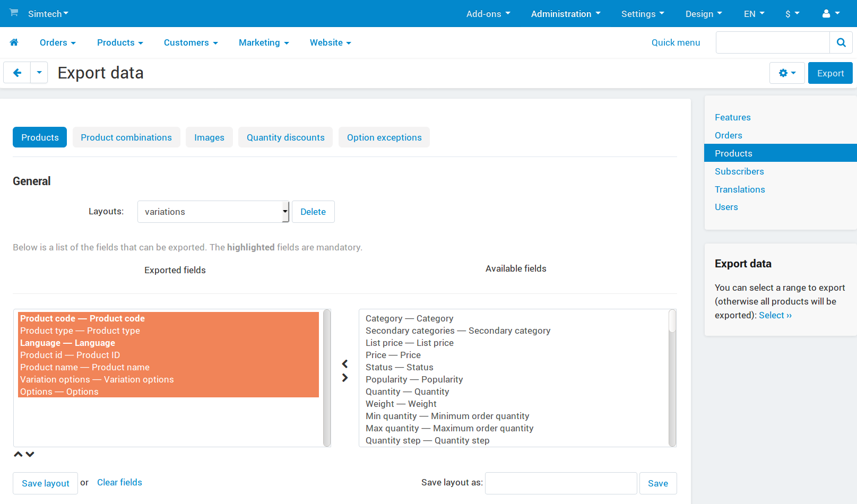
Task: Open the Administration menu
Action: pyautogui.click(x=566, y=14)
